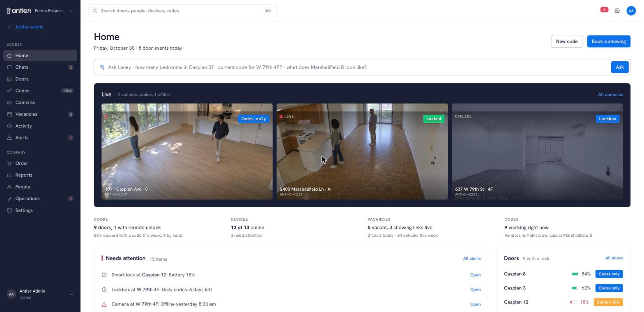Open the Vacancies section
Screen dimensions: 644x312
[40, 114]
